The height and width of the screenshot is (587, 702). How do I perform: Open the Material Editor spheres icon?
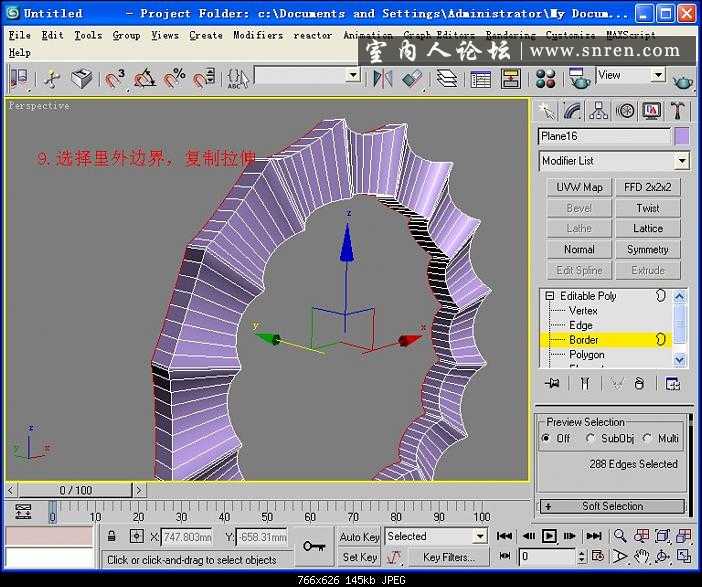click(545, 79)
